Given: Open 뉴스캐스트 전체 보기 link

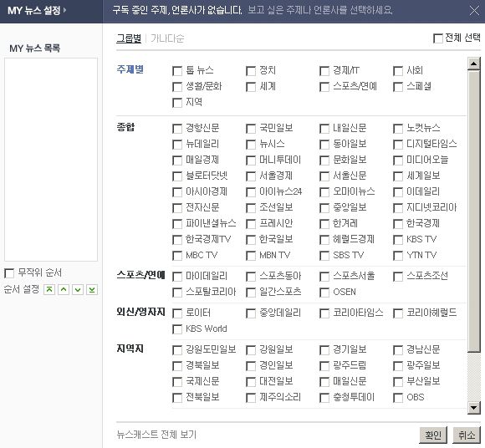Looking at the screenshot, I should pyautogui.click(x=156, y=435).
